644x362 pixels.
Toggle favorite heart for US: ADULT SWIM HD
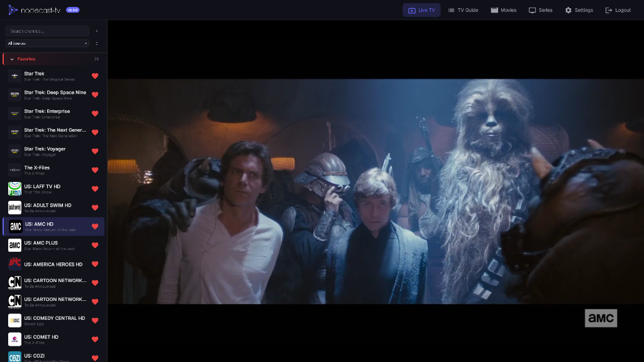click(95, 208)
